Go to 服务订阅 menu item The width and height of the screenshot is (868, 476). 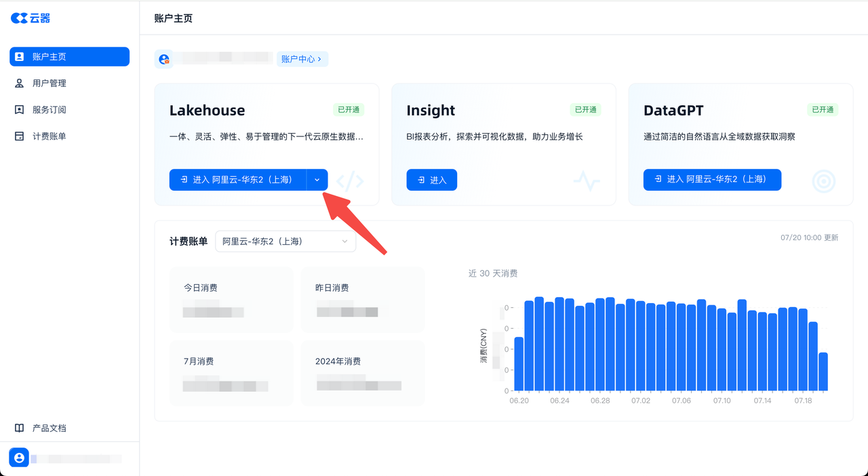click(50, 110)
